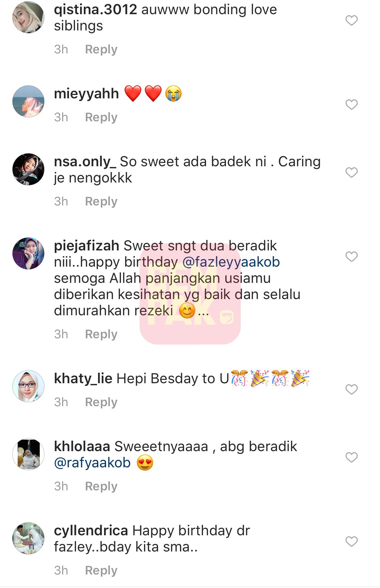Open khlolaaa's profile picture

tap(28, 454)
